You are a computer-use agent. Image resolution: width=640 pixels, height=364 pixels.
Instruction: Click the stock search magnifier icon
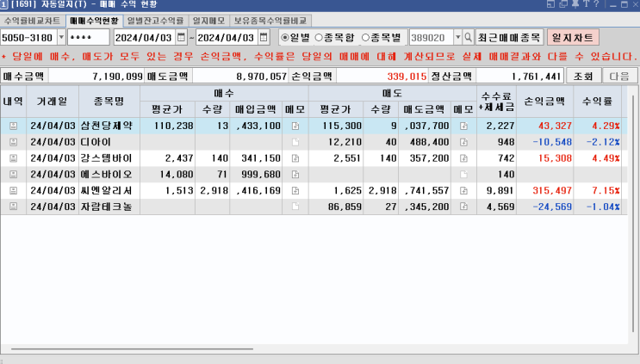[469, 38]
